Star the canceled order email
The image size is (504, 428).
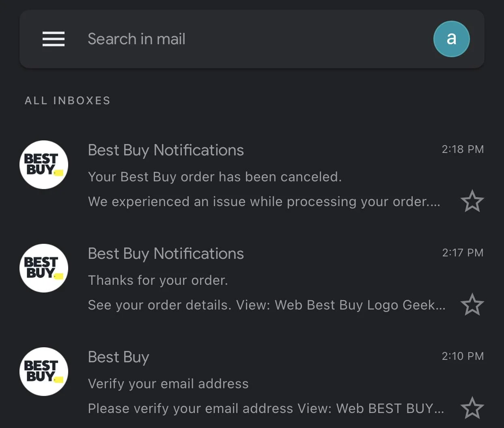pos(472,201)
